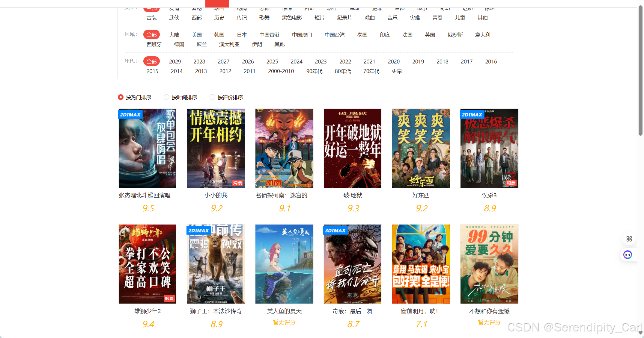644x338 pixels.
Task: Open the 破·地狱 movie title link
Action: [353, 195]
